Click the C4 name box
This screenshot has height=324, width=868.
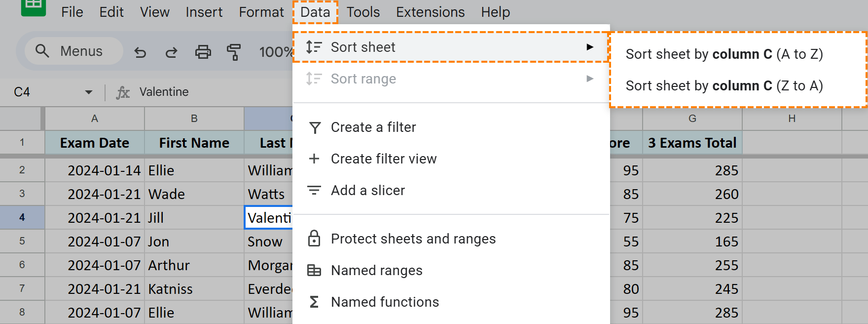(x=22, y=92)
